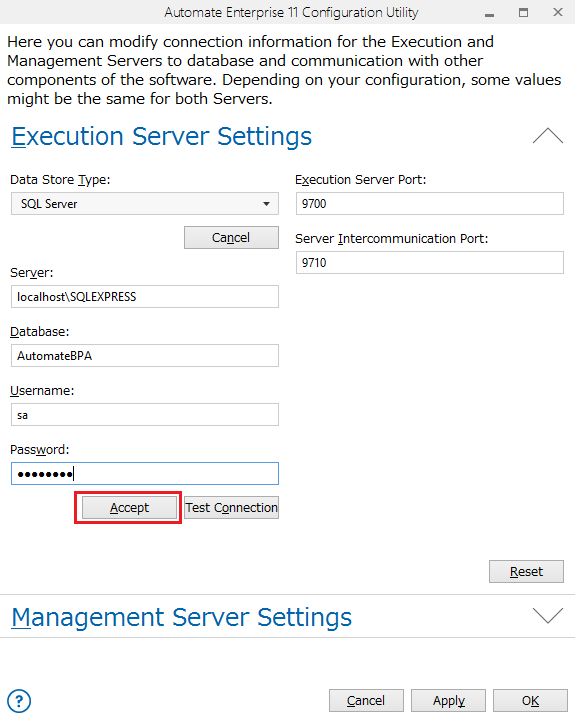The height and width of the screenshot is (720, 575).
Task: Open the Data Store Type dropdown
Action: (x=145, y=203)
